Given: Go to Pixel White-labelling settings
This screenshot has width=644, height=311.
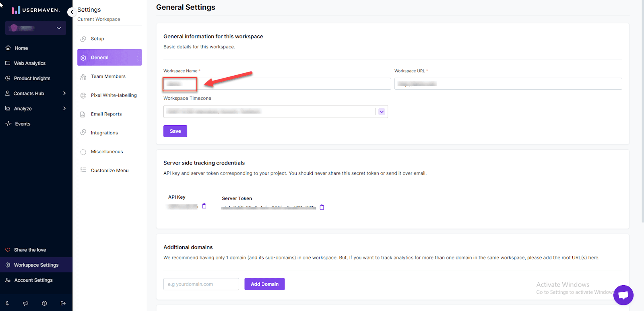Looking at the screenshot, I should (114, 95).
